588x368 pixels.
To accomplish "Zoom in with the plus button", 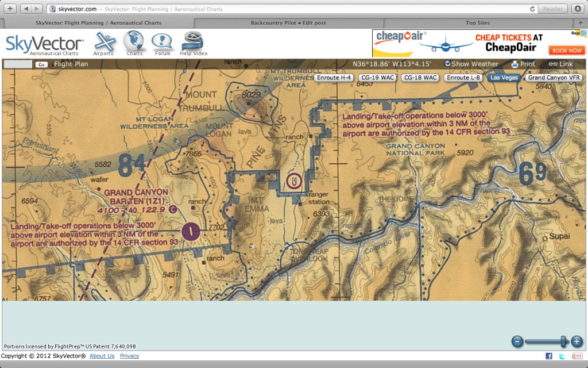I will tap(577, 342).
